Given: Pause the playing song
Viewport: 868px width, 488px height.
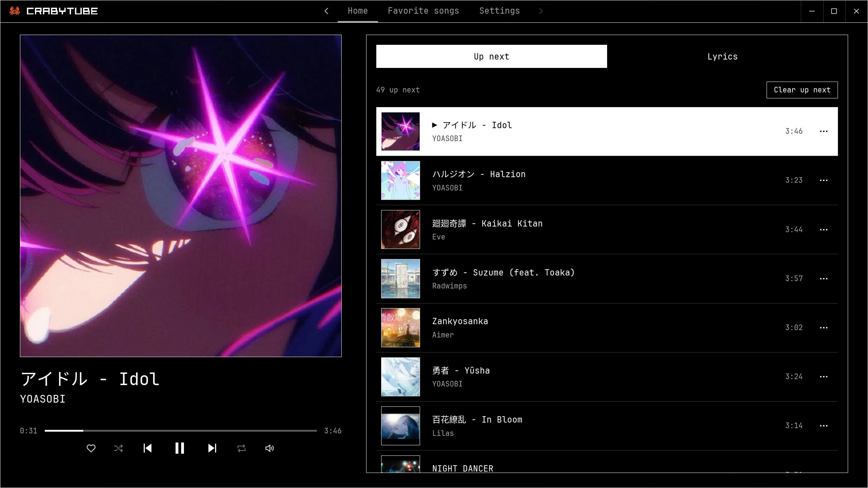Looking at the screenshot, I should (x=180, y=448).
